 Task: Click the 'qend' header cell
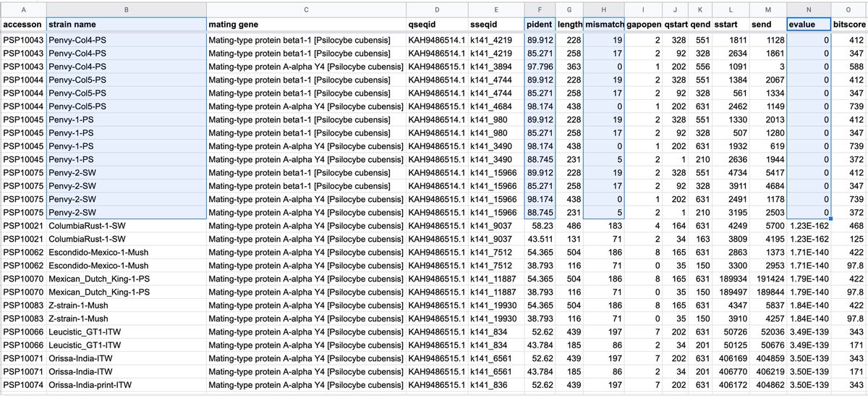pos(699,25)
